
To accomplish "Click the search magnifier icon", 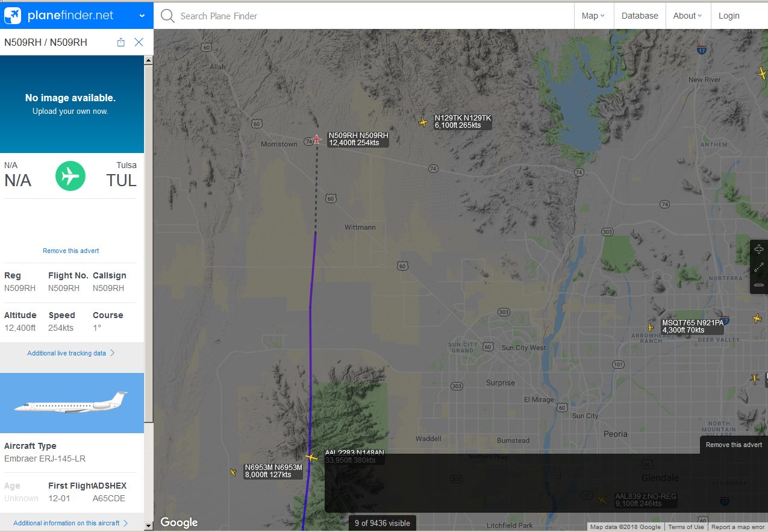I will (167, 16).
